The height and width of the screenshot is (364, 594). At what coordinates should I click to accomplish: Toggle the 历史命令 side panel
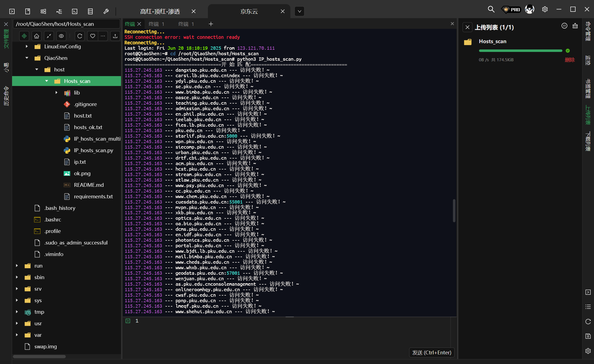click(x=6, y=96)
